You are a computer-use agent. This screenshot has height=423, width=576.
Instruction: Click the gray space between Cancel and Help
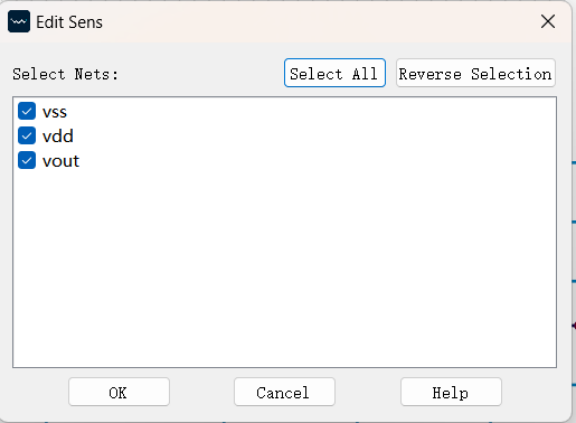[368, 392]
